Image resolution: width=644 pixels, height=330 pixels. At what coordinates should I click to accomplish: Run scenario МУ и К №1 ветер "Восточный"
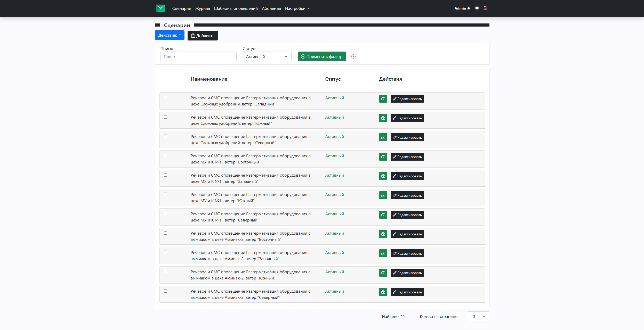pos(383,157)
